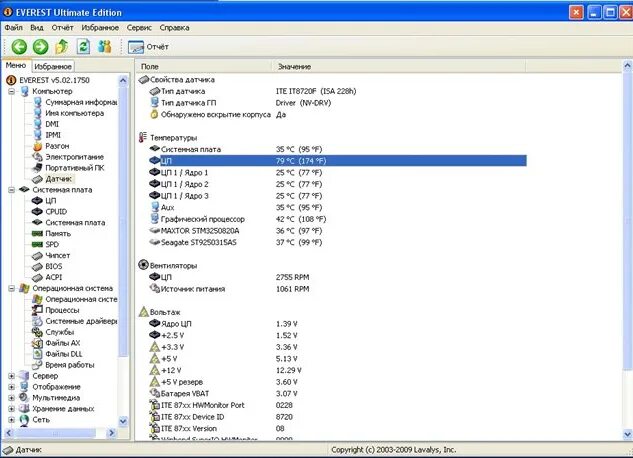The height and width of the screenshot is (458, 633).
Task: Click the Процессы item icon
Action: pos(38,310)
